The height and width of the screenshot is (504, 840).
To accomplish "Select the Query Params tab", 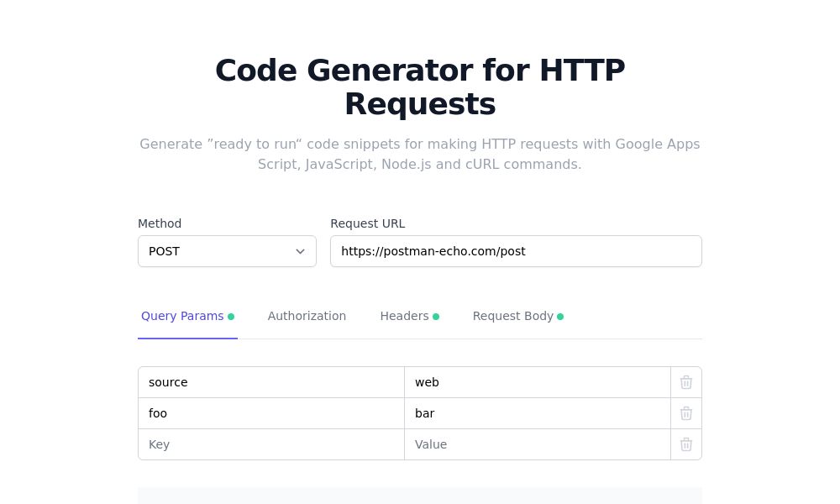I will click(x=182, y=316).
